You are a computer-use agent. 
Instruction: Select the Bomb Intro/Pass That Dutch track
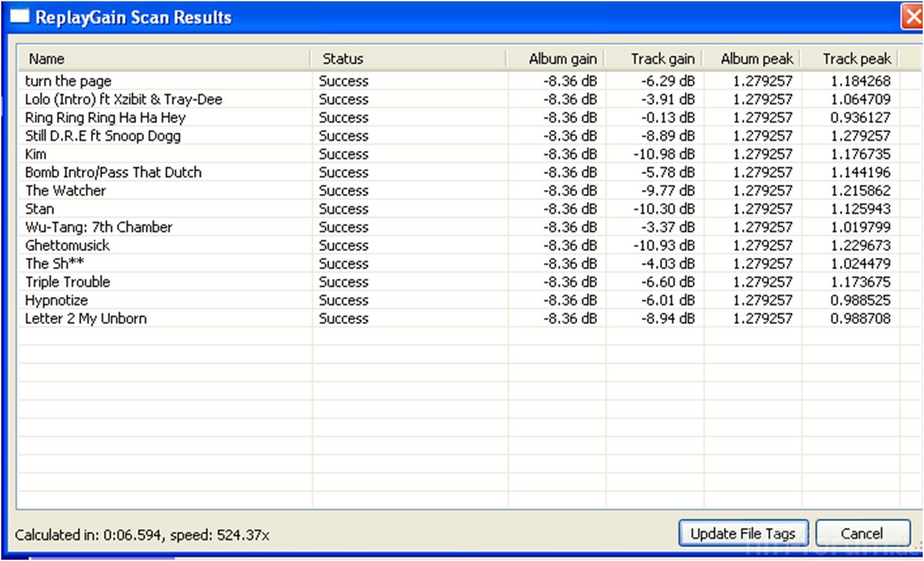pos(113,173)
